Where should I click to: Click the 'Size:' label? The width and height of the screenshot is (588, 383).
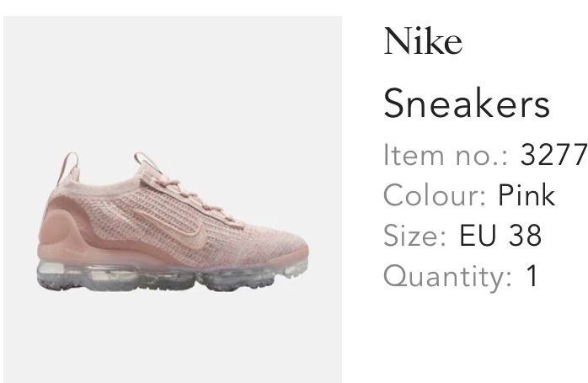[414, 236]
